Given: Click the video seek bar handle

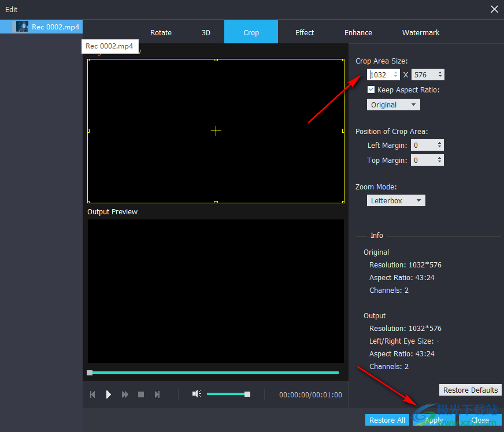Looking at the screenshot, I should 90,373.
